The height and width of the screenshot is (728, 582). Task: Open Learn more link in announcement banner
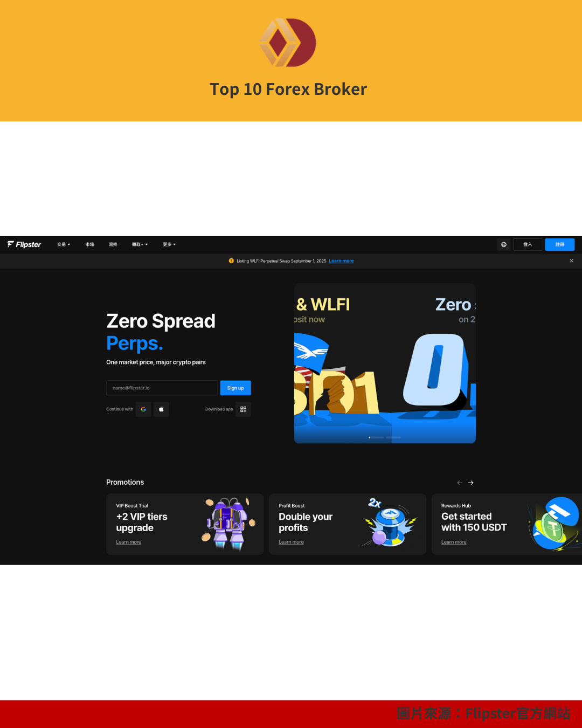tap(341, 261)
